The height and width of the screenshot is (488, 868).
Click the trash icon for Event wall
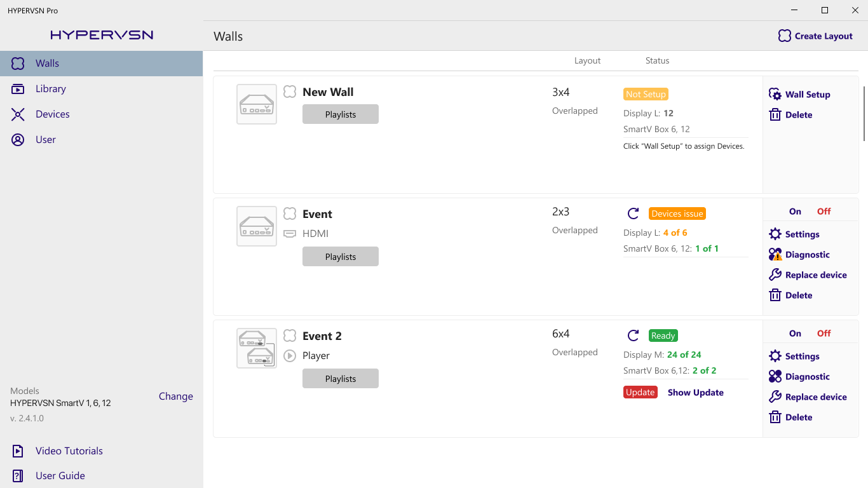[x=775, y=295]
